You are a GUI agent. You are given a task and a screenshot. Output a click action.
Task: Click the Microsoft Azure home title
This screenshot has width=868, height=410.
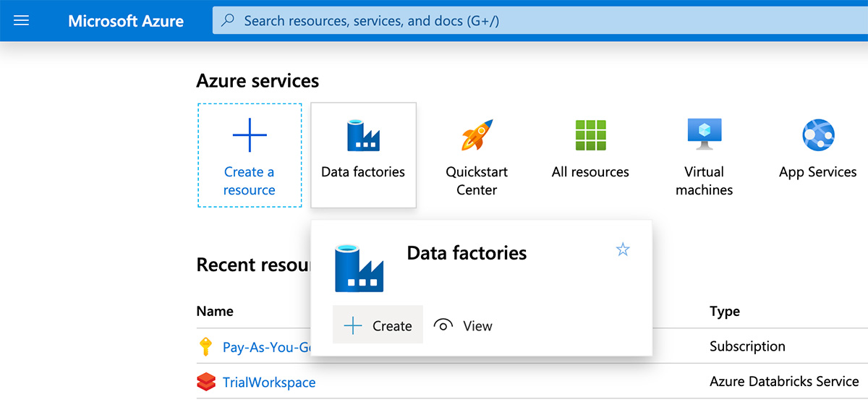(x=126, y=21)
